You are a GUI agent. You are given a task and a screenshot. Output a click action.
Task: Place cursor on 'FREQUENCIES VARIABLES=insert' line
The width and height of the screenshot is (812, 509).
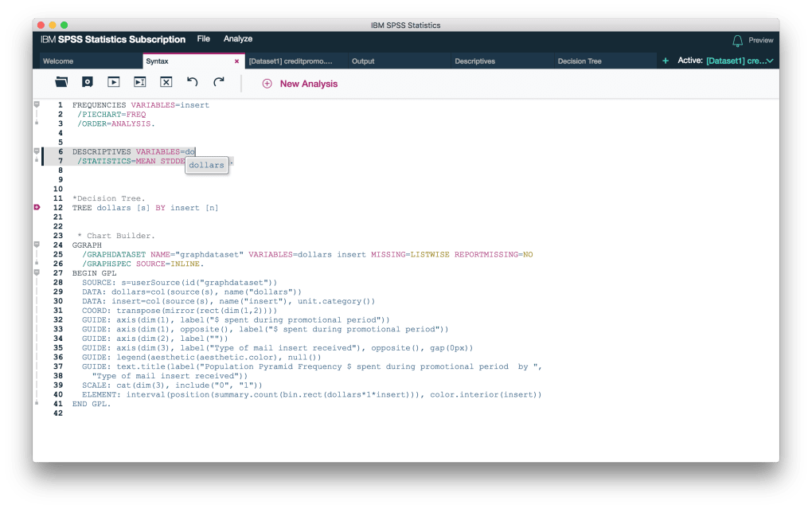(x=141, y=105)
